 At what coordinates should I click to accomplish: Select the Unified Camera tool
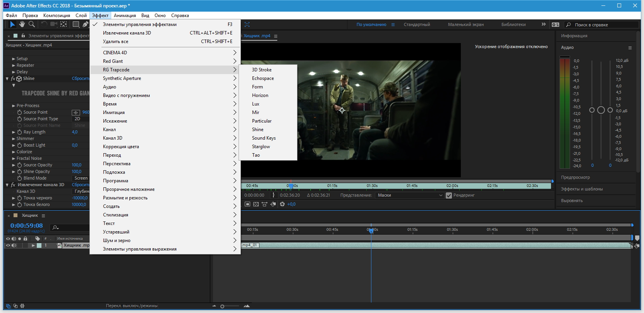point(53,24)
